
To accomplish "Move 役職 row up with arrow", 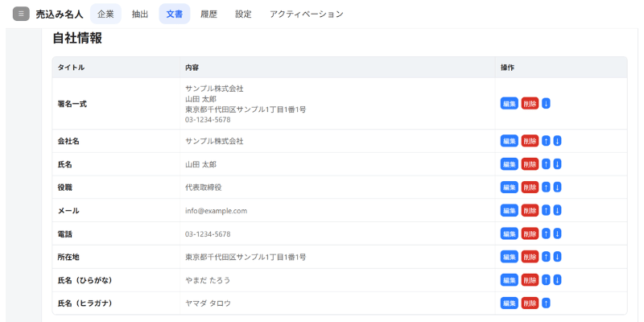I will click(x=546, y=188).
